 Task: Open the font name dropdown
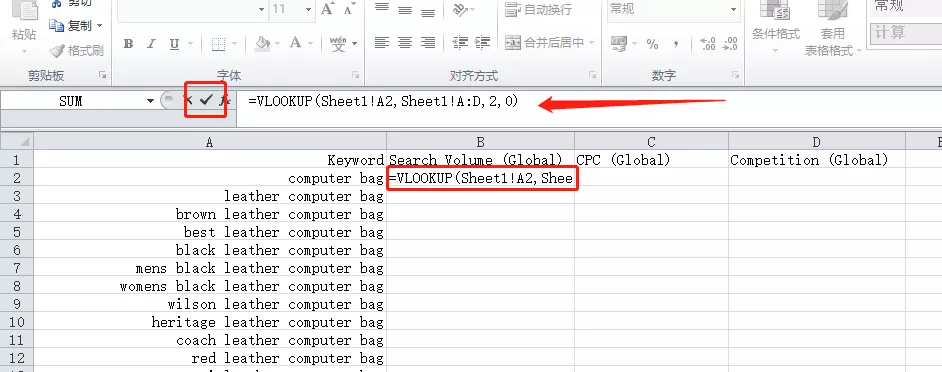click(x=261, y=9)
